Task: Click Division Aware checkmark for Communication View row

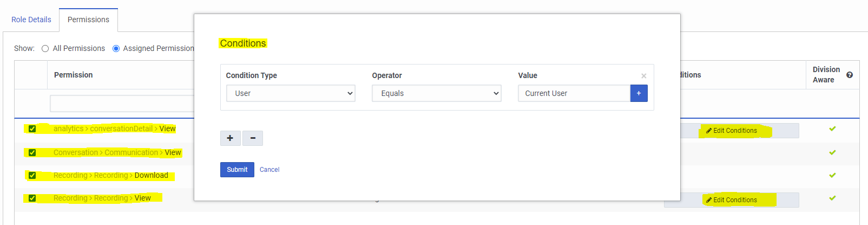Action: point(832,152)
